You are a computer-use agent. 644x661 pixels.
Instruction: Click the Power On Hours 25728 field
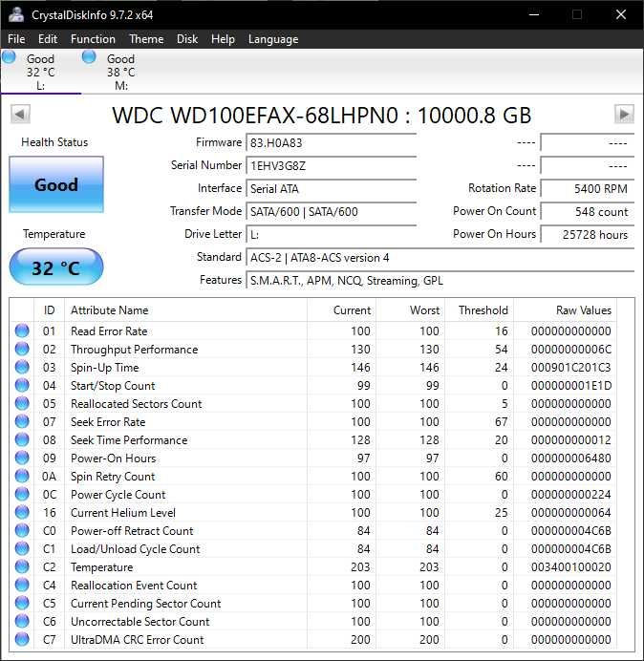(x=588, y=234)
